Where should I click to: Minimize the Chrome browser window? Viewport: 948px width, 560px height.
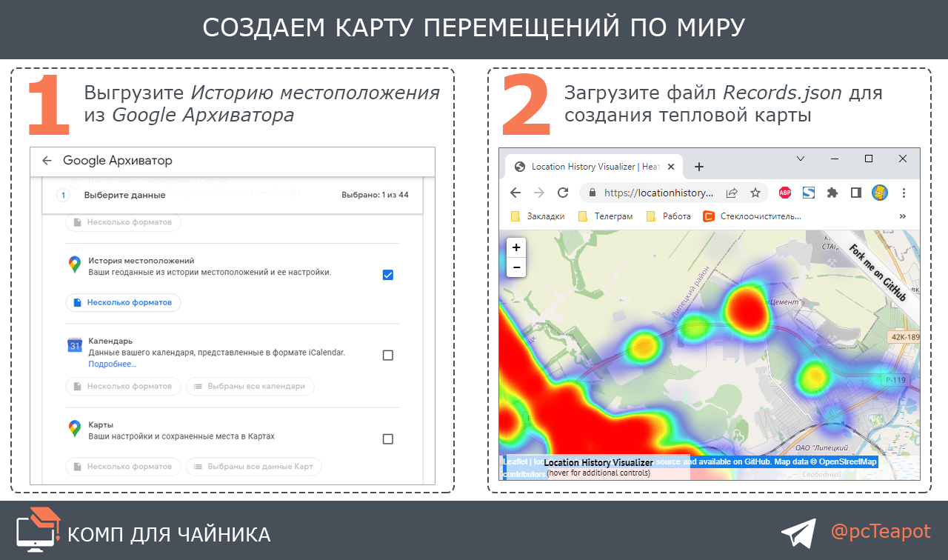pyautogui.click(x=835, y=159)
